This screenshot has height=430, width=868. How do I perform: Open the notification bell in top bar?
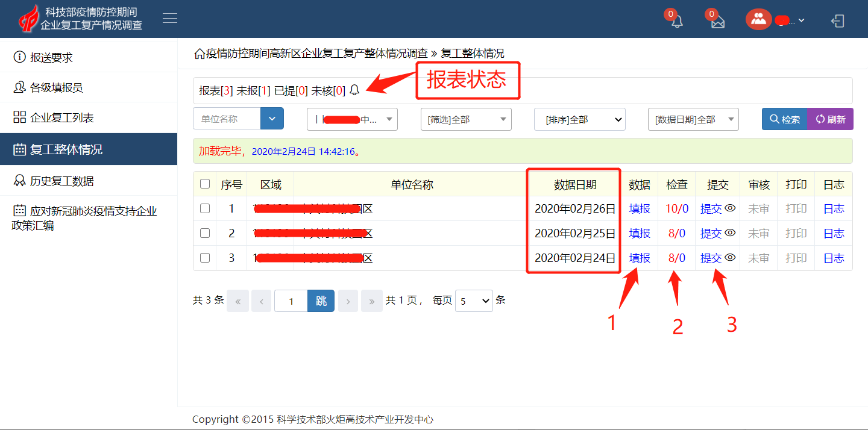pyautogui.click(x=677, y=22)
